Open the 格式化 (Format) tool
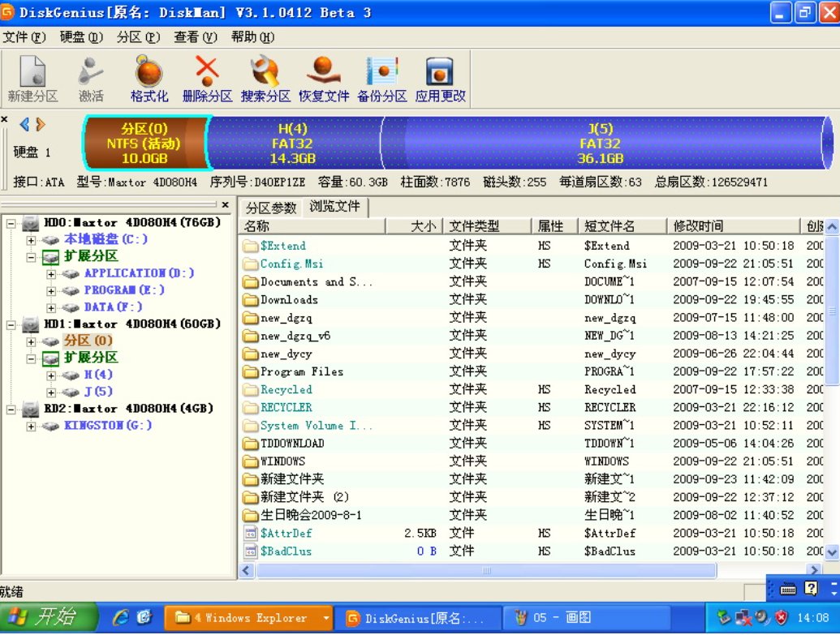The width and height of the screenshot is (840, 635). [148, 78]
